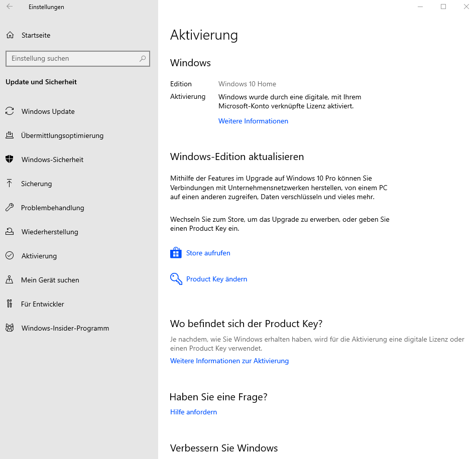Open Weitere Informationen zur Aktivierung link

[x=229, y=361]
